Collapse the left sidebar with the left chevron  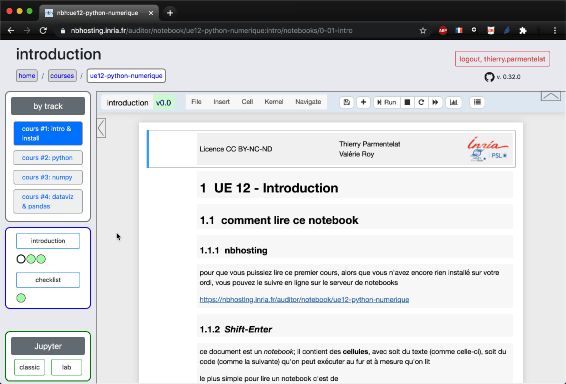[x=101, y=128]
